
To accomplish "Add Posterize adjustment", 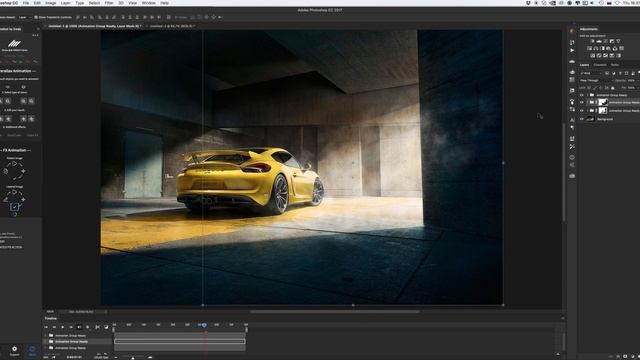I will [599, 56].
